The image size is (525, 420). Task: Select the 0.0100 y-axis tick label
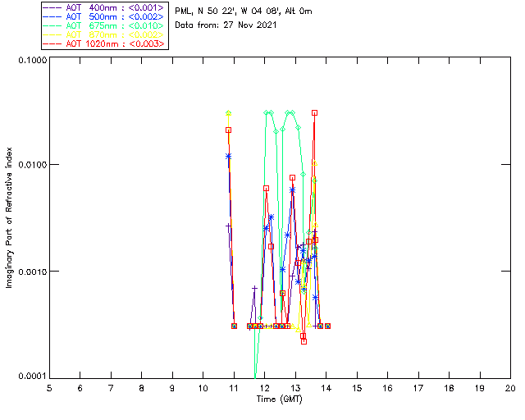[x=30, y=166]
